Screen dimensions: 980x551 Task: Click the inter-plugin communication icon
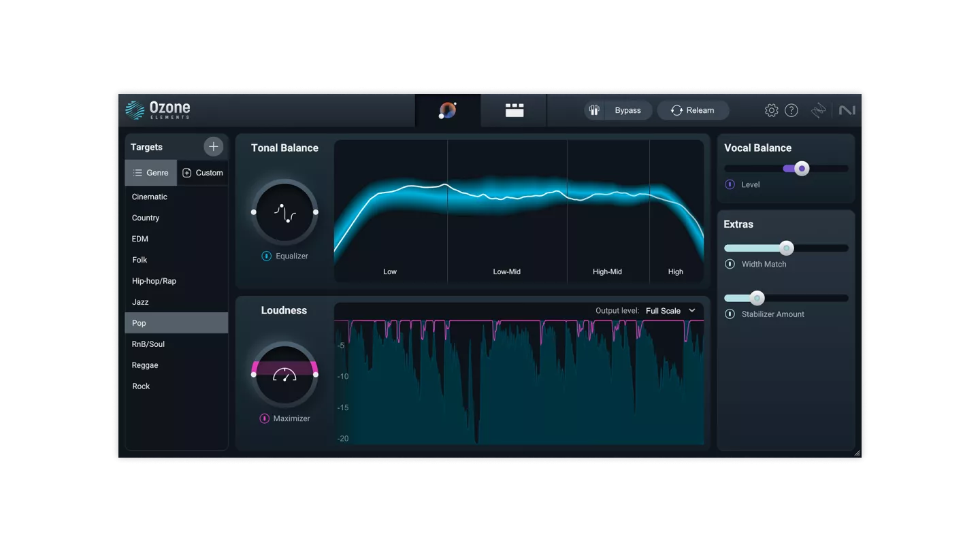(818, 110)
